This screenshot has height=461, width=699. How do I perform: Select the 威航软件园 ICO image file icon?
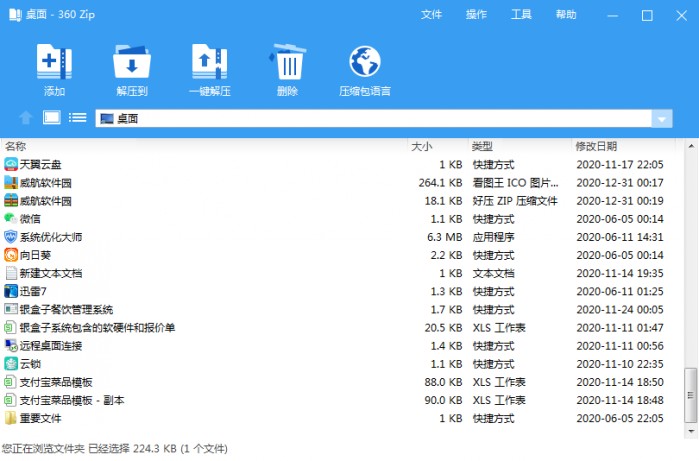pyautogui.click(x=11, y=182)
